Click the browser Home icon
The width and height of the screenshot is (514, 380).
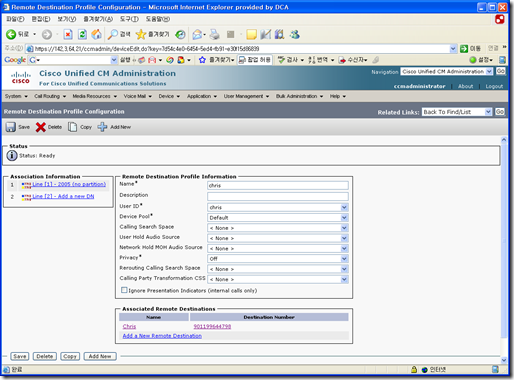click(96, 34)
